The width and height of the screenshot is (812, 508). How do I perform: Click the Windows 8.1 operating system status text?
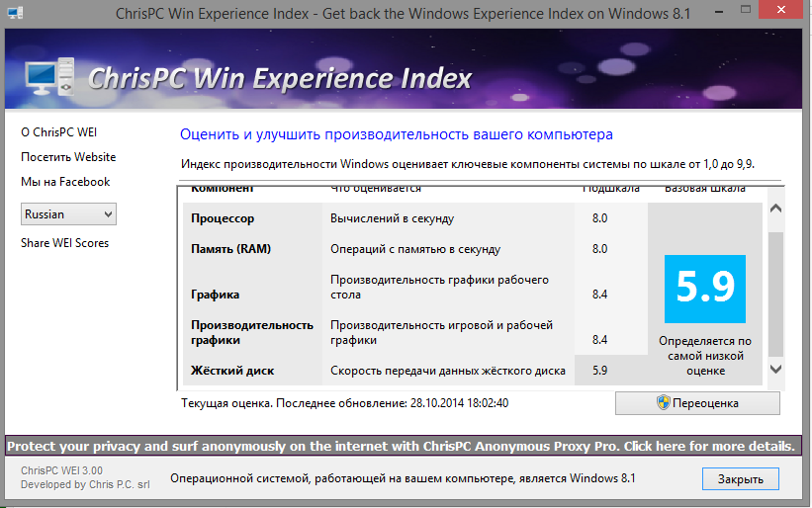403,478
